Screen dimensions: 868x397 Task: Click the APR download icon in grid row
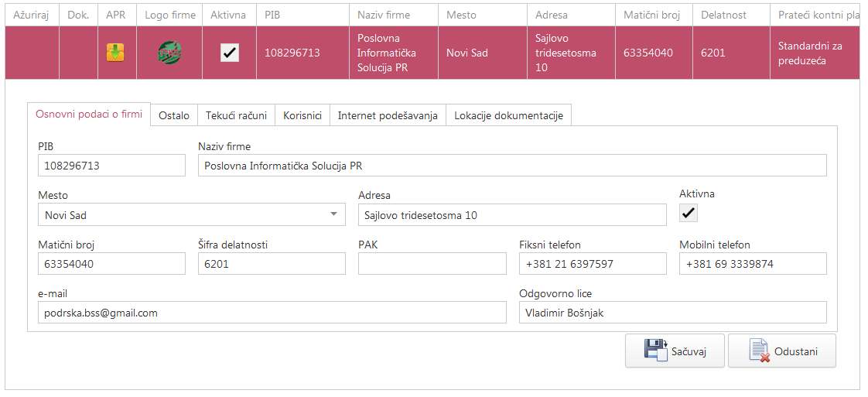pos(116,53)
